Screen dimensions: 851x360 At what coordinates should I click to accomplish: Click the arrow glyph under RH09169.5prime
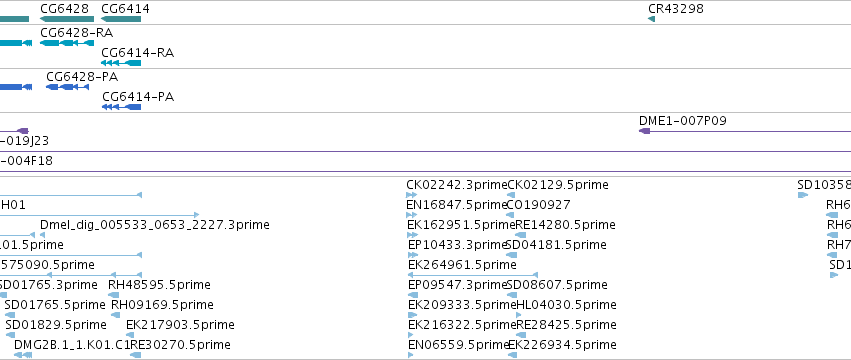point(116,315)
